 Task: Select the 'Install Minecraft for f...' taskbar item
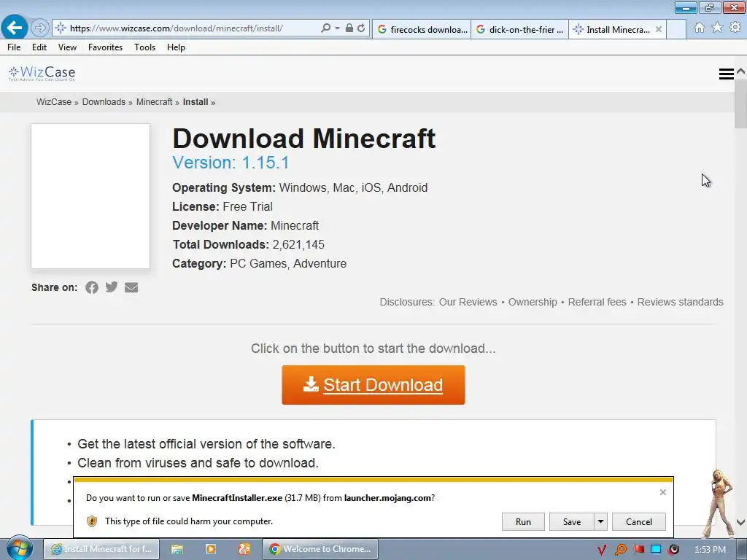pyautogui.click(x=101, y=549)
